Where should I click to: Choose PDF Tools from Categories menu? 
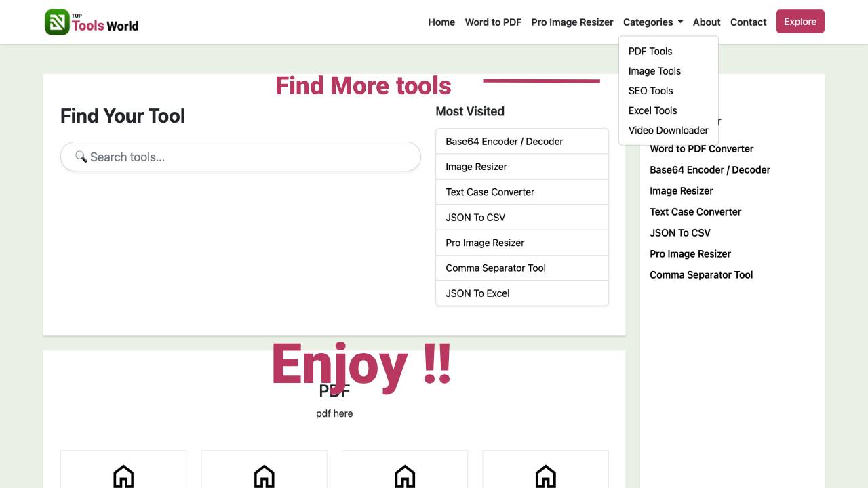click(650, 51)
